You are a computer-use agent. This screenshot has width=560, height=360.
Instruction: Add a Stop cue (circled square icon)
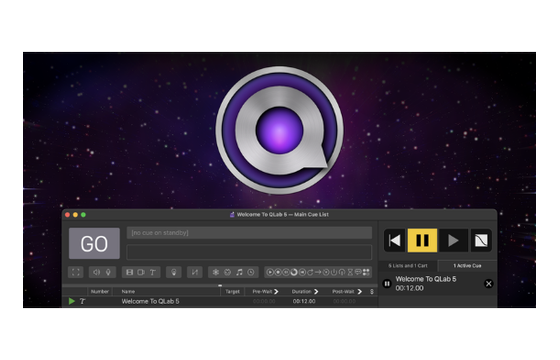point(278,272)
